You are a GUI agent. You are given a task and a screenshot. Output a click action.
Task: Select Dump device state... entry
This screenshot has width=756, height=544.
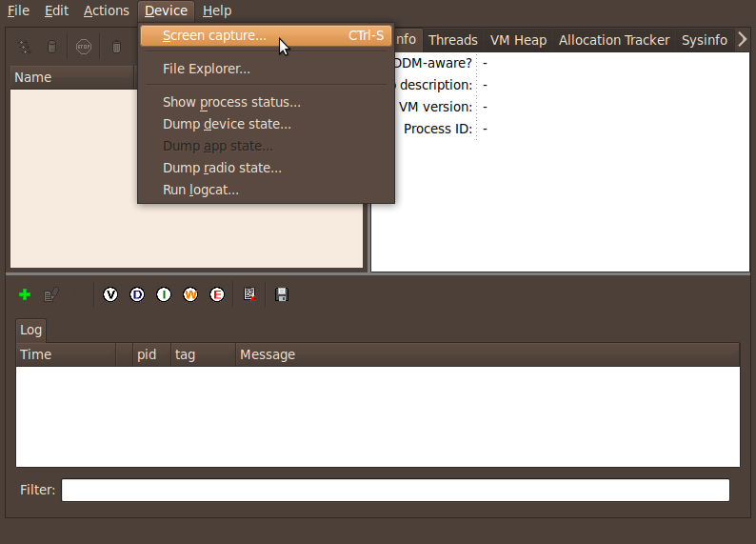(x=267, y=125)
